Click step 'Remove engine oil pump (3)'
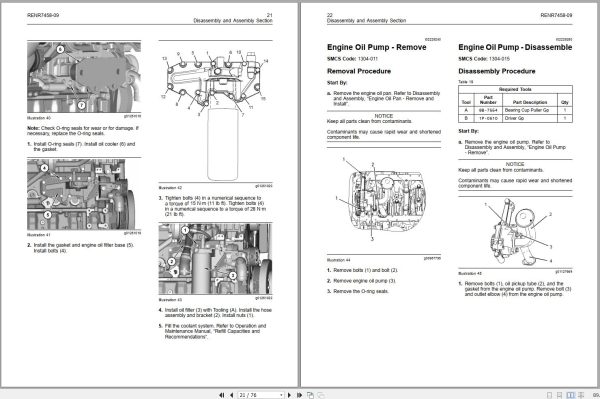This screenshot has height=399, width=600. 362,281
